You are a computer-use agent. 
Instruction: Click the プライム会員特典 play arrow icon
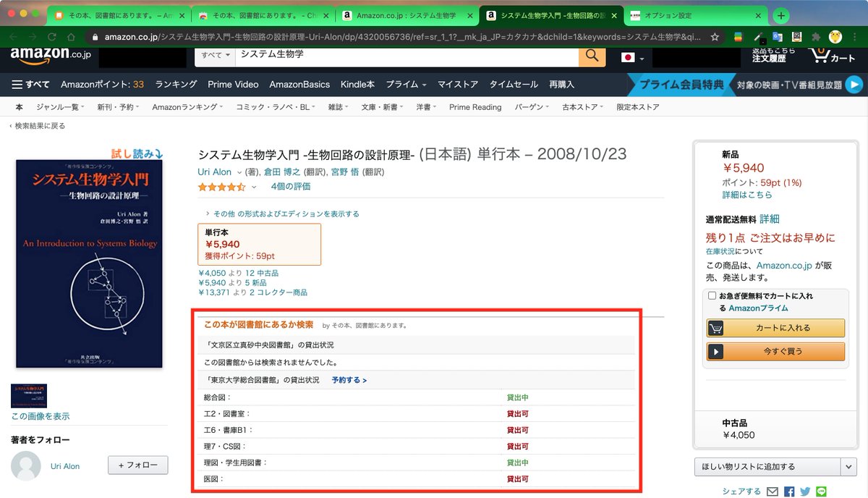point(855,85)
